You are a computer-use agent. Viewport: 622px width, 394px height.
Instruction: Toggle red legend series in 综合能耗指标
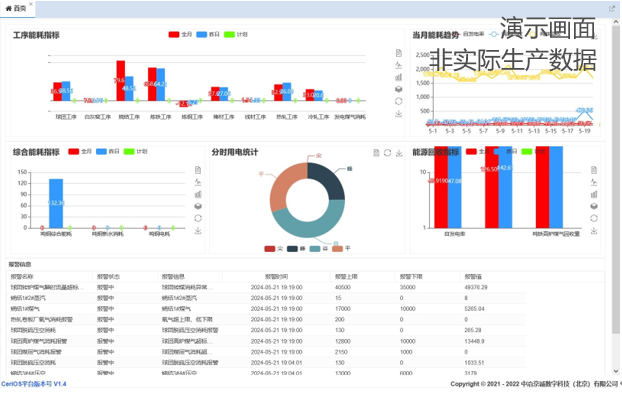80,152
